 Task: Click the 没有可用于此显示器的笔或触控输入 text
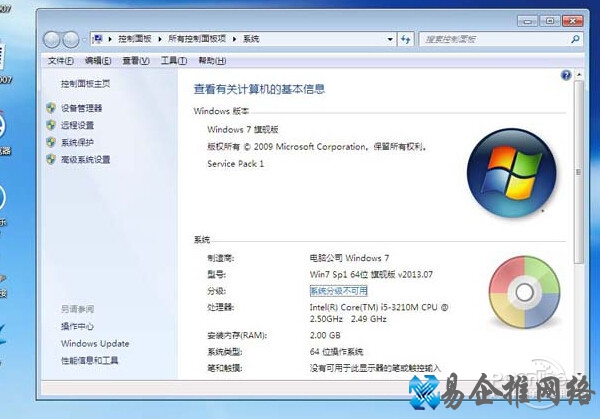[x=375, y=368]
